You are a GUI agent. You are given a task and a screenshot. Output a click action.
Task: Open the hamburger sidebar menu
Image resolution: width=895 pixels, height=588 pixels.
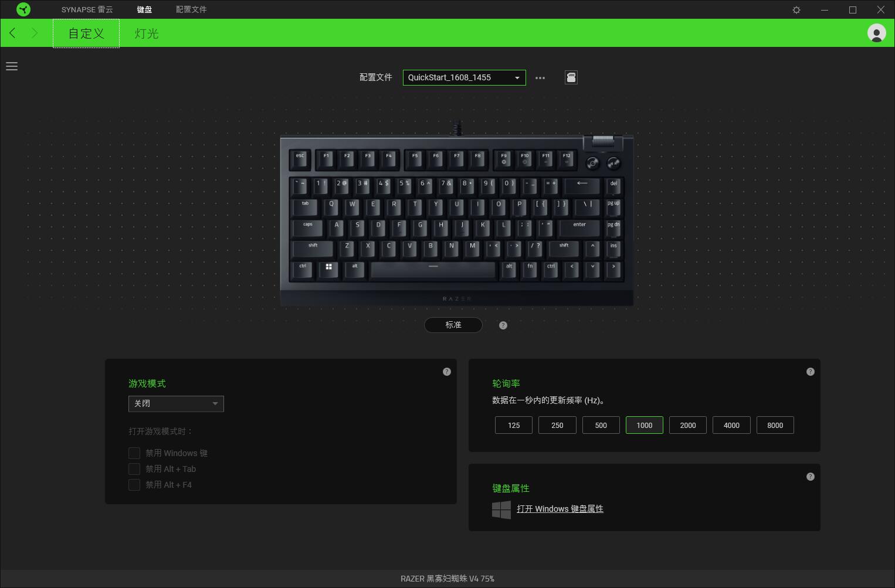pos(12,66)
